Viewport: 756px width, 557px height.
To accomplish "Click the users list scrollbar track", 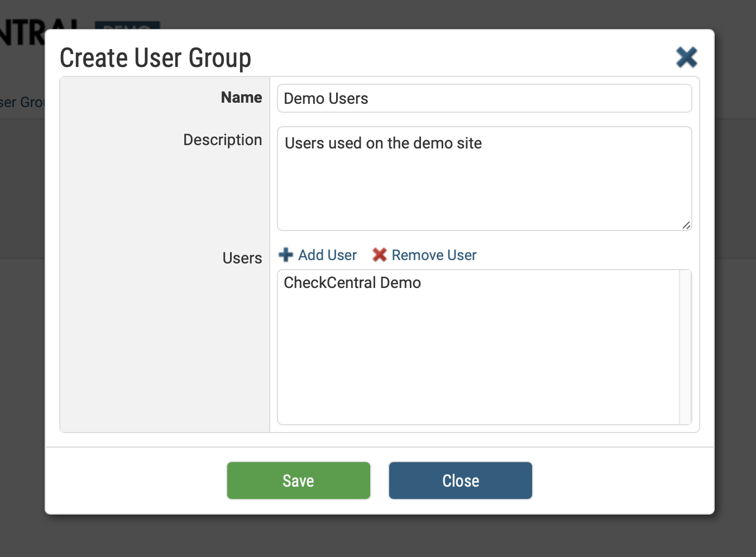I will tap(685, 346).
